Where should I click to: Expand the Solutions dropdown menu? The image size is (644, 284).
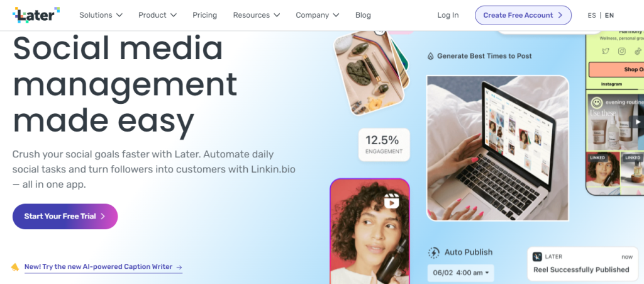pyautogui.click(x=101, y=15)
